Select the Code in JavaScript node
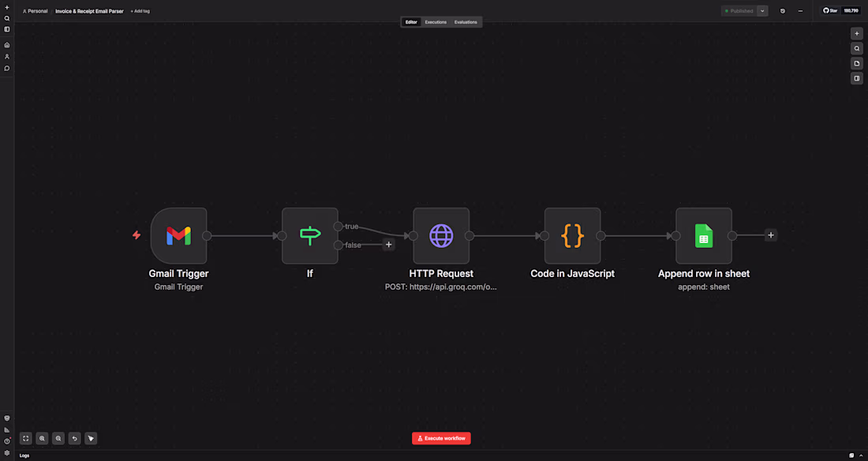Image resolution: width=868 pixels, height=461 pixels. [x=572, y=236]
